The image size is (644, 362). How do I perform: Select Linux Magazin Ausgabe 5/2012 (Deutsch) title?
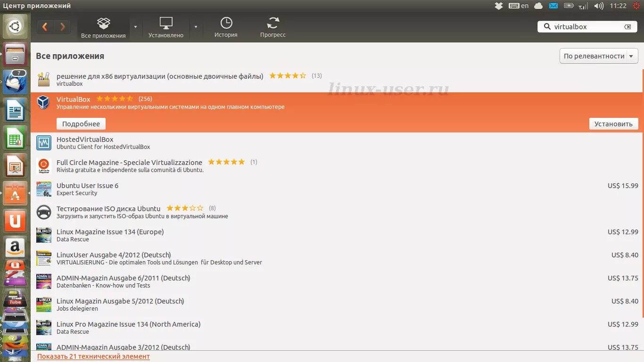click(120, 301)
